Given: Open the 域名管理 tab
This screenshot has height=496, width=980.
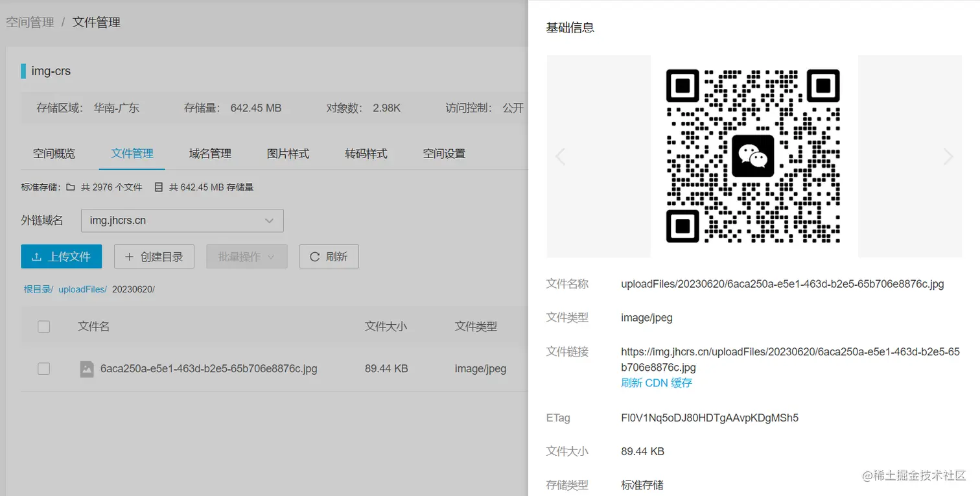Looking at the screenshot, I should [x=210, y=154].
